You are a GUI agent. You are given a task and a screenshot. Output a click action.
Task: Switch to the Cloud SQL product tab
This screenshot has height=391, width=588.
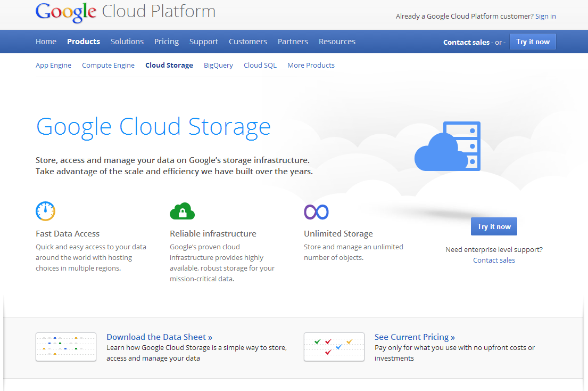pos(260,66)
